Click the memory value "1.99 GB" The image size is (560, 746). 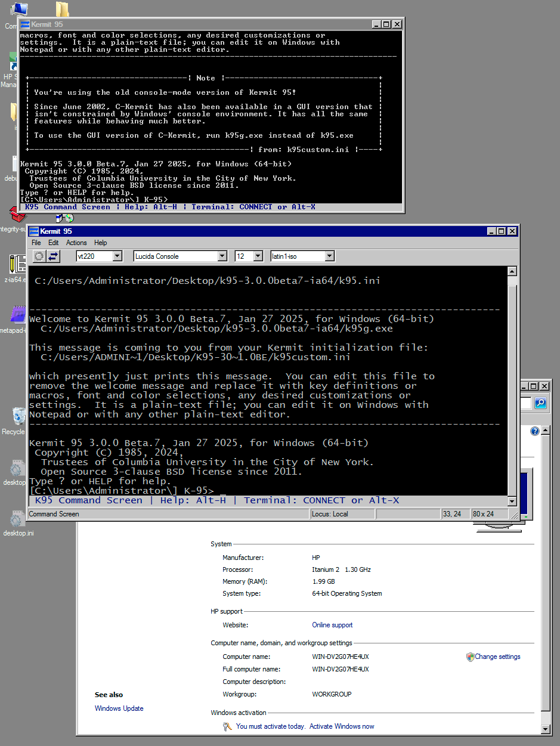click(323, 581)
